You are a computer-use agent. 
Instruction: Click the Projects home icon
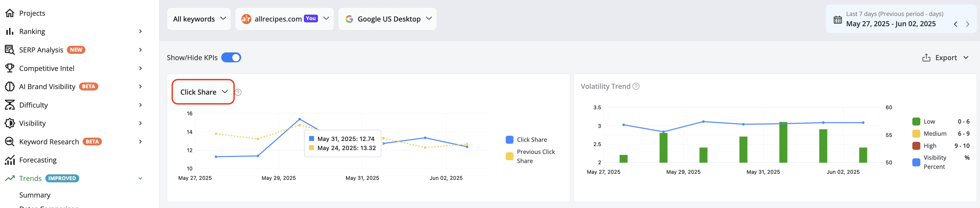point(9,13)
